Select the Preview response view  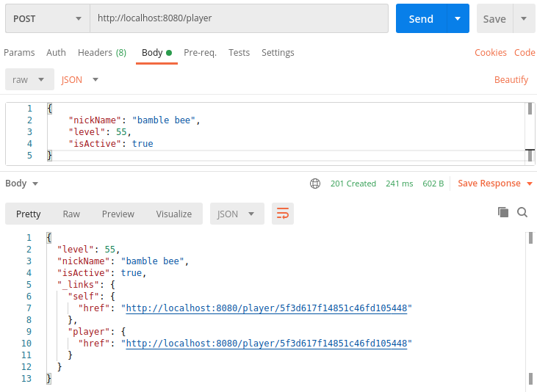pyautogui.click(x=118, y=214)
